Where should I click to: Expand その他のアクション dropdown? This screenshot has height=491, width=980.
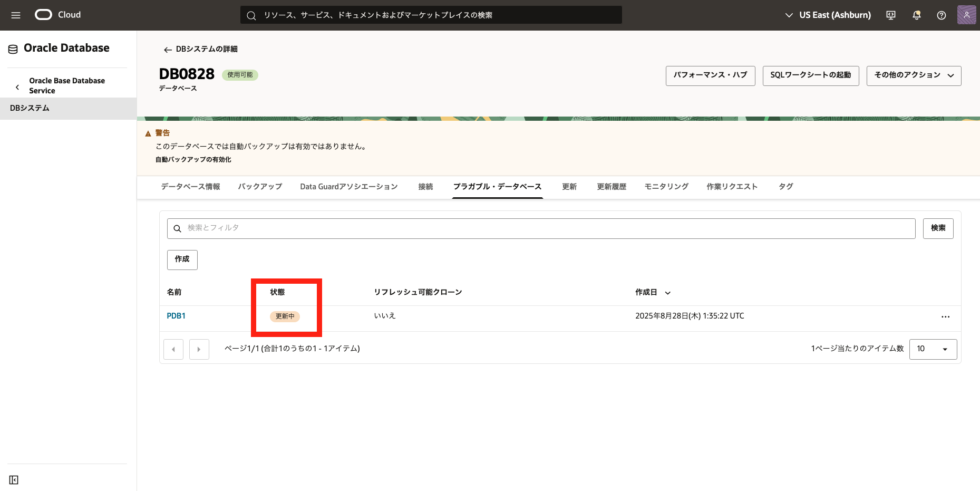click(x=914, y=75)
